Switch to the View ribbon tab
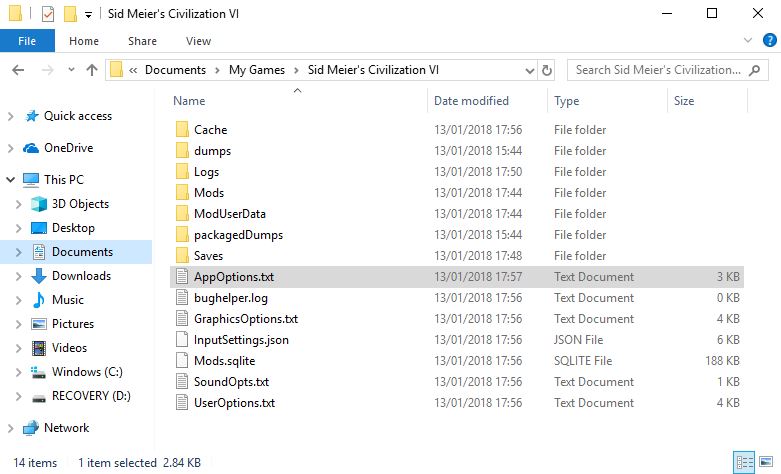 click(198, 41)
